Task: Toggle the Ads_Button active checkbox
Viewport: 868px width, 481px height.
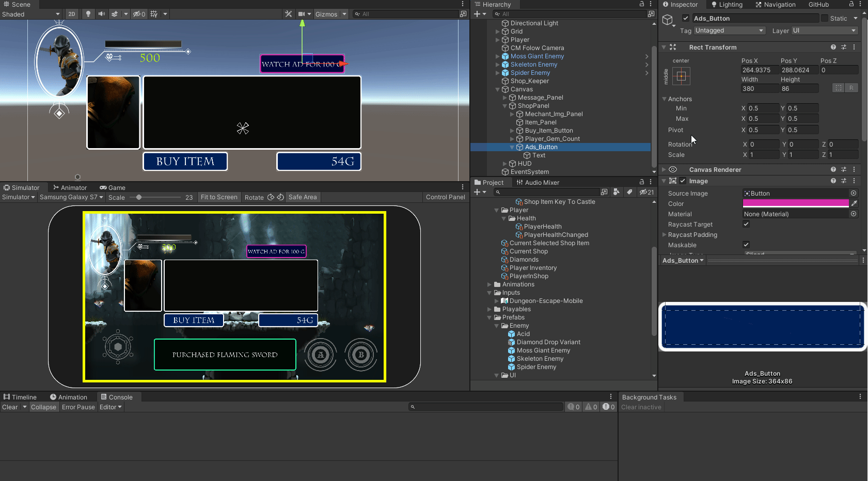Action: pyautogui.click(x=686, y=18)
